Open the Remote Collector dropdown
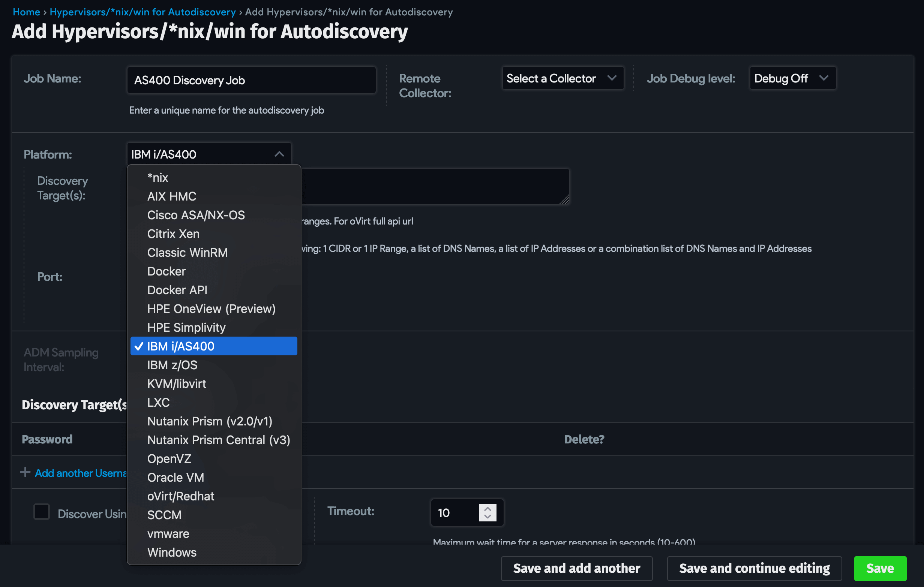Viewport: 924px width, 587px height. click(x=562, y=78)
